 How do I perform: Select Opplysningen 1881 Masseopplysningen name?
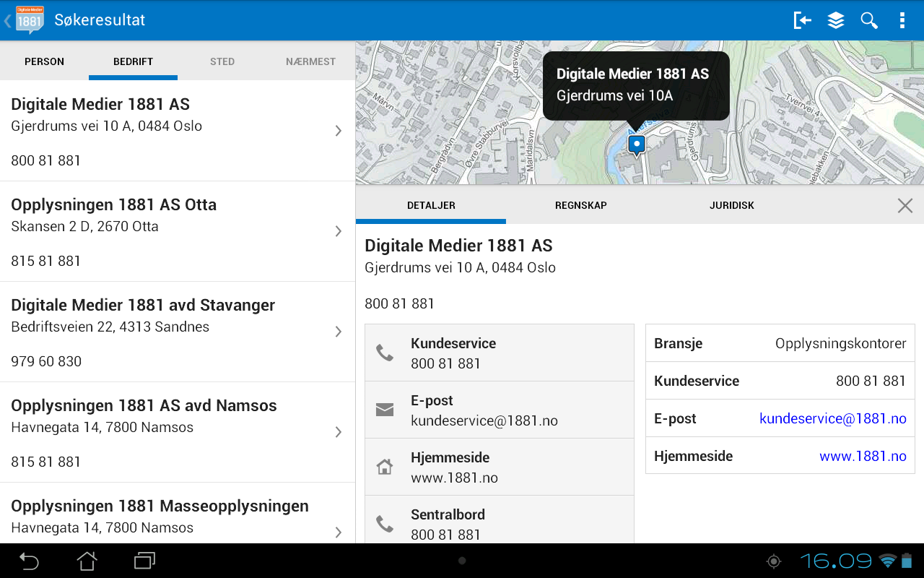pyautogui.click(x=160, y=506)
